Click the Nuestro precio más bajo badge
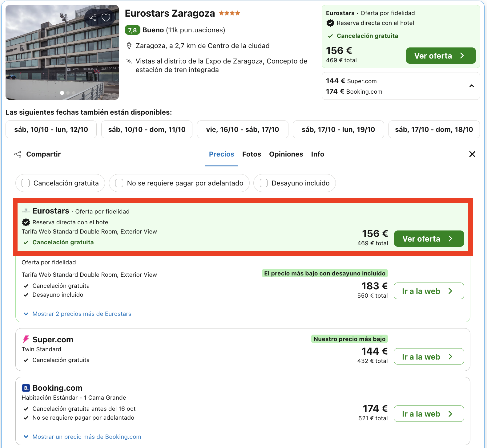The height and width of the screenshot is (448, 487). coord(349,339)
